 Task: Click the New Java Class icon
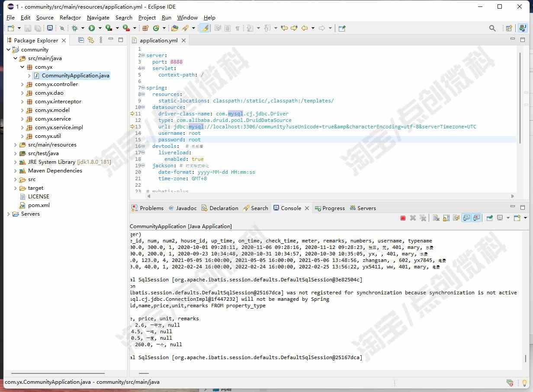click(156, 28)
